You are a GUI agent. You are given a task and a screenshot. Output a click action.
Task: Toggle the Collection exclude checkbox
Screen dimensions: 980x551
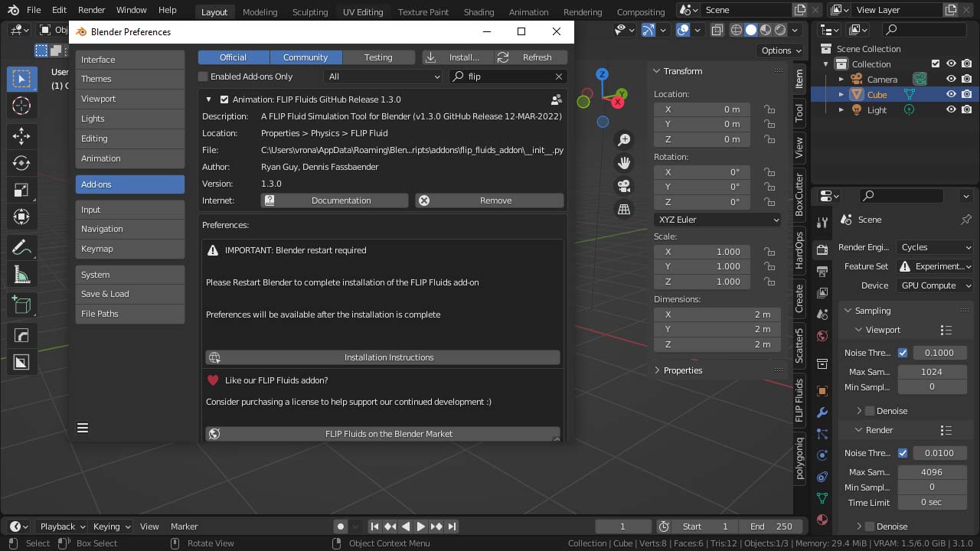coord(936,64)
